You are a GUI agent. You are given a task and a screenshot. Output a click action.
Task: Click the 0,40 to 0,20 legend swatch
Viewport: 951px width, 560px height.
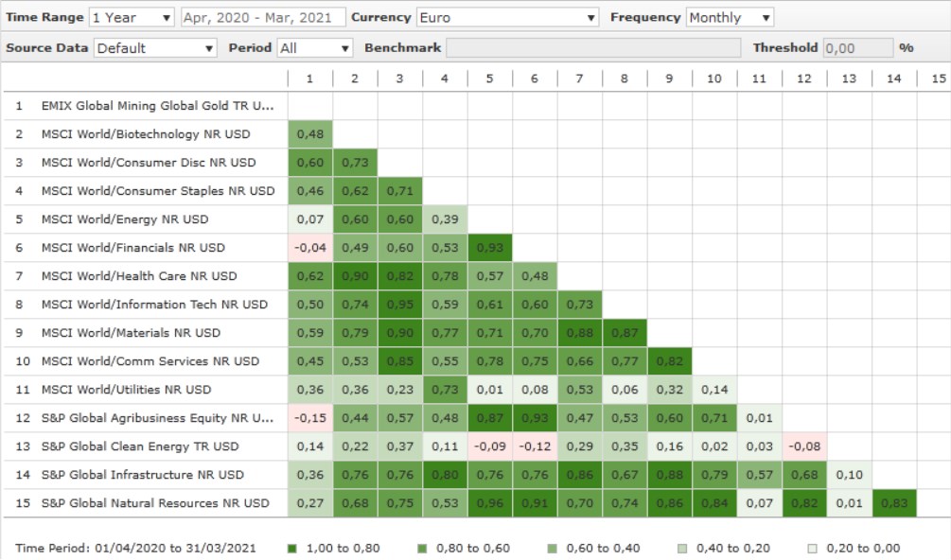[x=680, y=548]
